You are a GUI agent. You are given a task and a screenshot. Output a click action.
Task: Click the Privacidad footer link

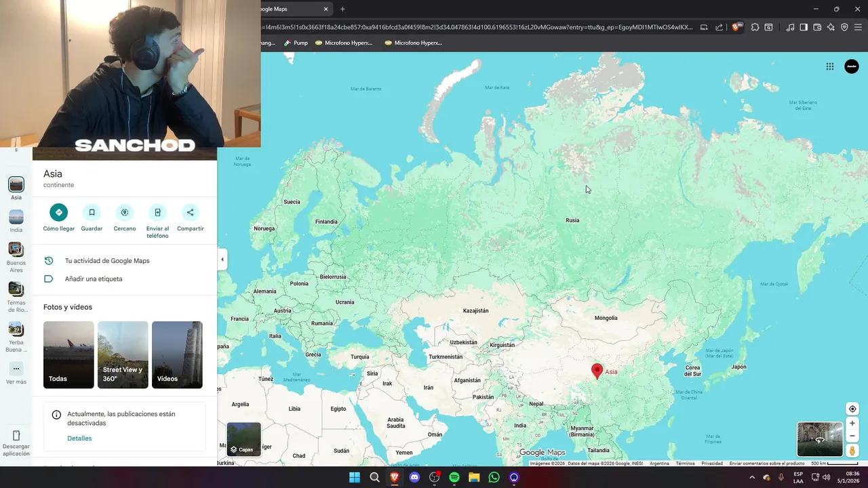click(x=712, y=464)
